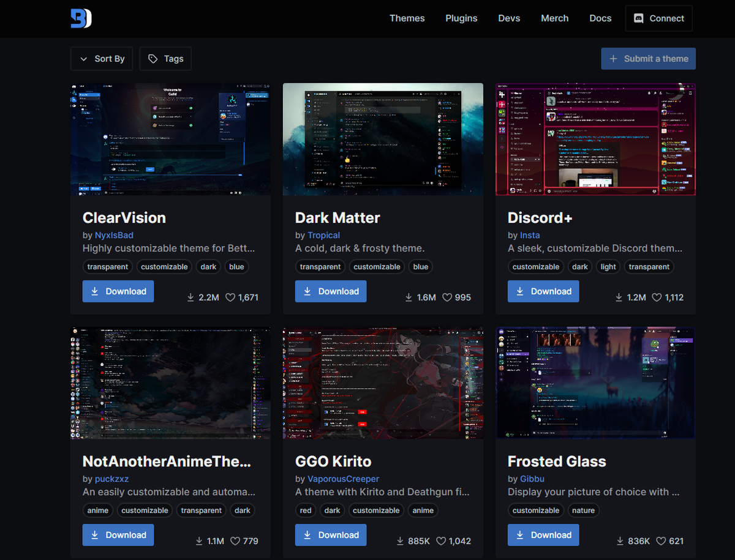Open the ClearVision theme title
735x560 pixels.
click(124, 218)
